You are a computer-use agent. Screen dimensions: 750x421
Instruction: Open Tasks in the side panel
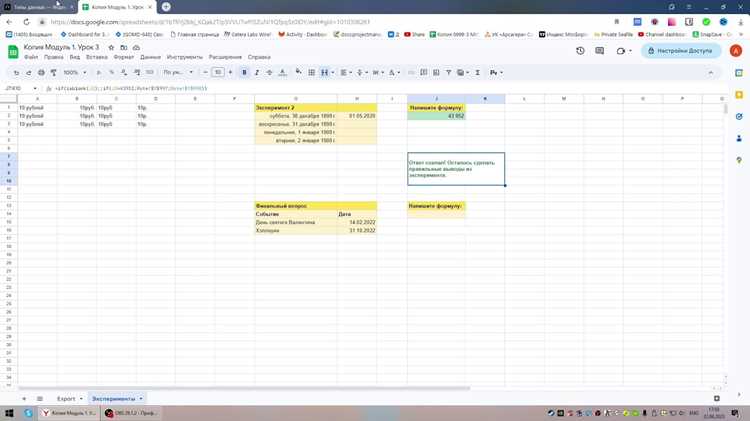739,117
